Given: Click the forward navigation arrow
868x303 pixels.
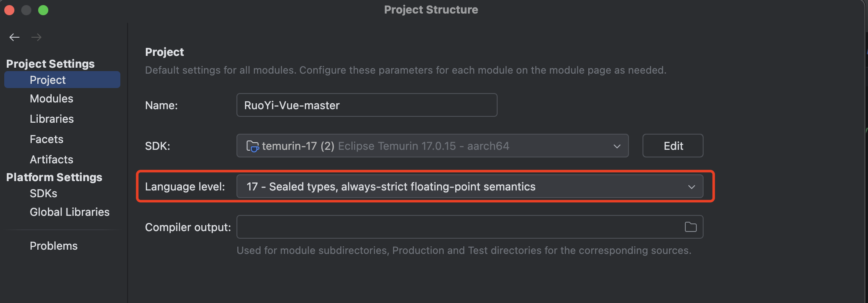Looking at the screenshot, I should point(36,37).
